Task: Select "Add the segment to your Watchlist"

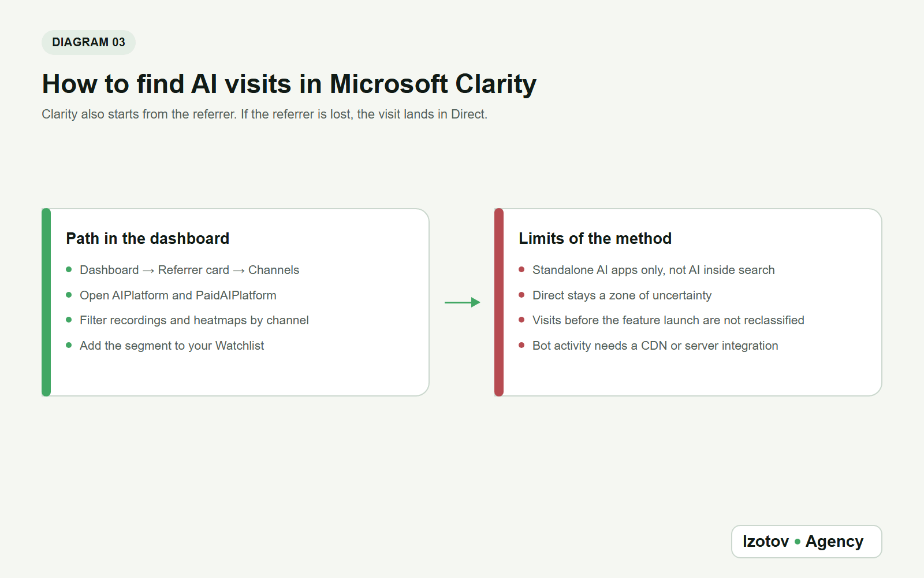Action: click(172, 346)
